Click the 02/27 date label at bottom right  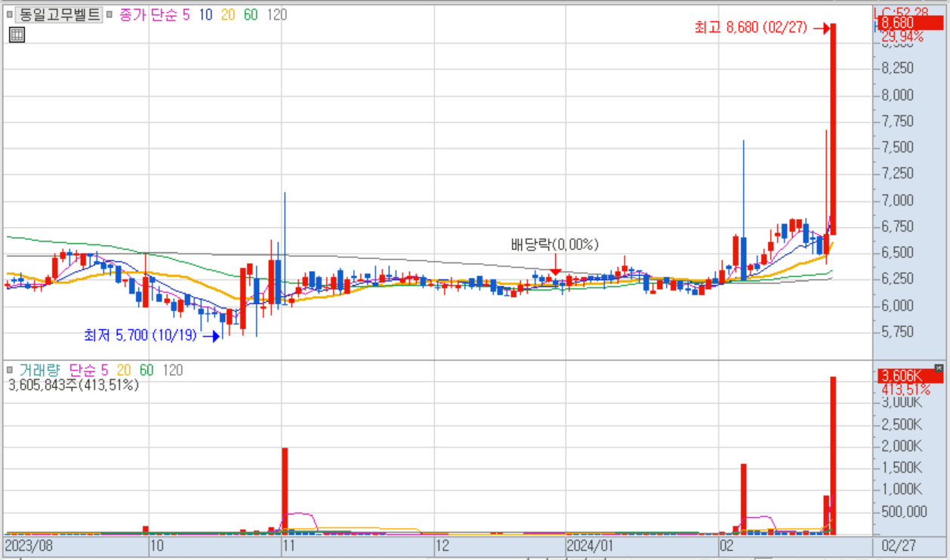tap(899, 545)
